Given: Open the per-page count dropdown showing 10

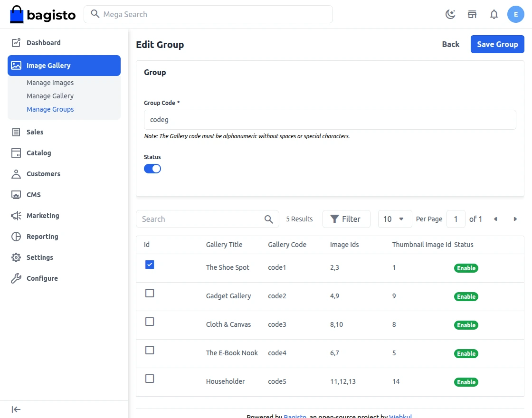Looking at the screenshot, I should [394, 219].
